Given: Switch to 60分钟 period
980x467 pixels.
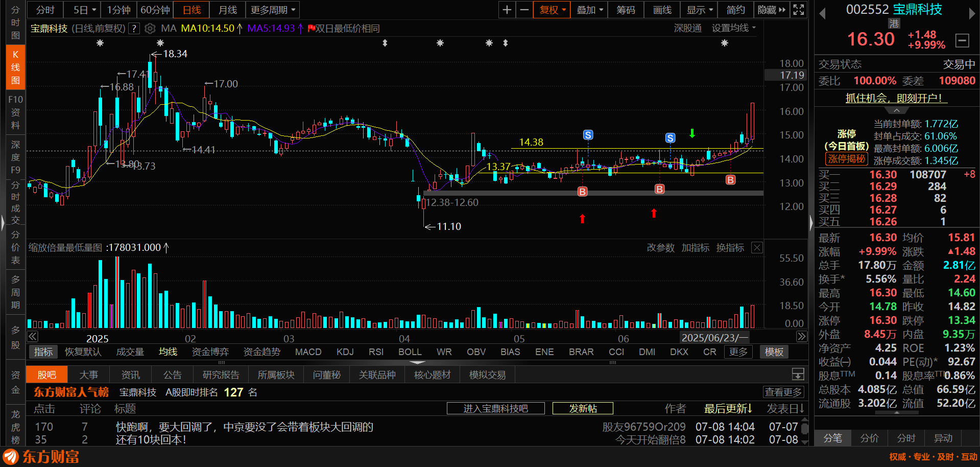Looking at the screenshot, I should (x=155, y=10).
